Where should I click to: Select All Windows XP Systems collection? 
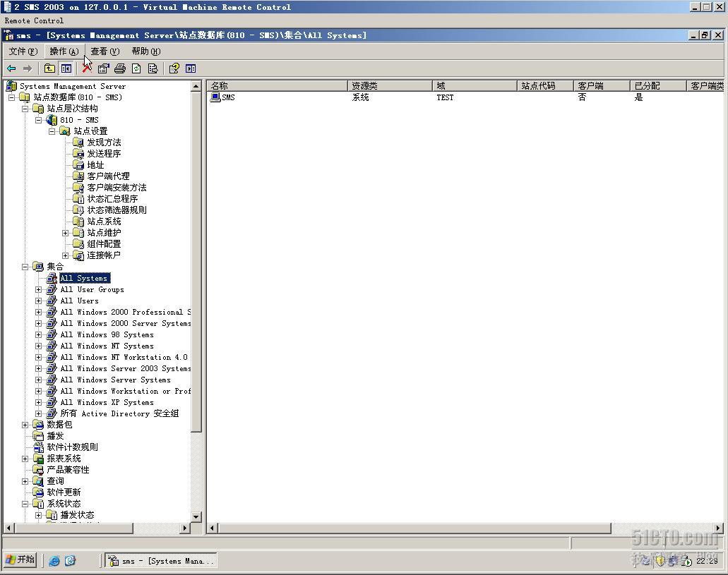[107, 402]
